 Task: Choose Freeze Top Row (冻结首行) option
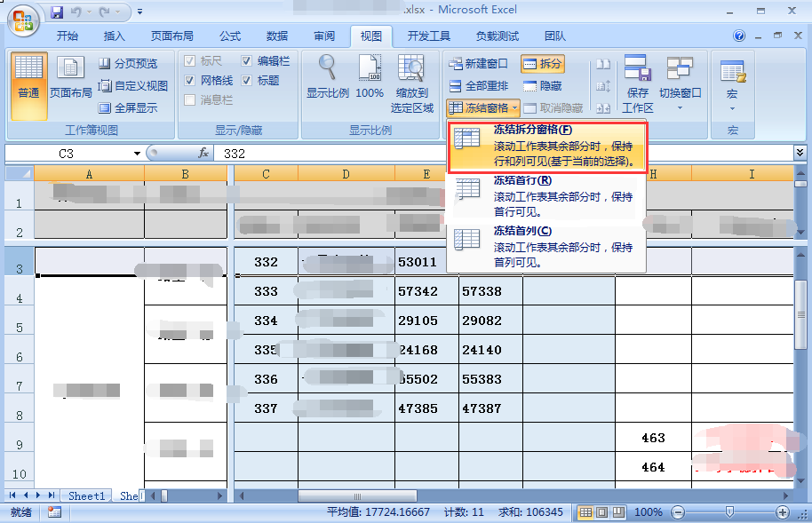545,196
